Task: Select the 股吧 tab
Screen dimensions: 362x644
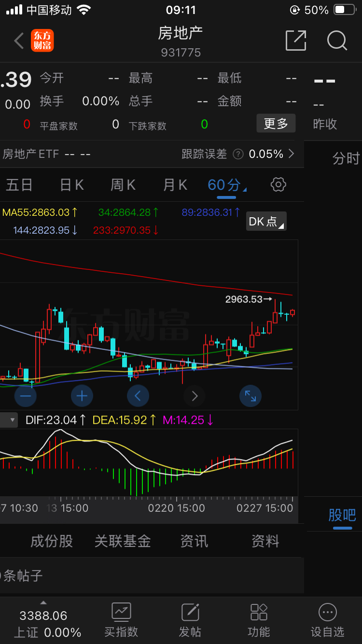Action: coord(342,515)
